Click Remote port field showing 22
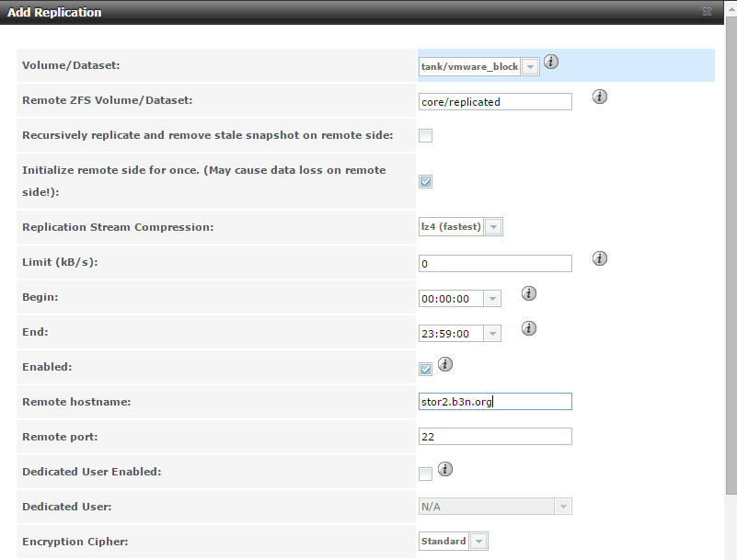737x560 pixels. (x=495, y=437)
